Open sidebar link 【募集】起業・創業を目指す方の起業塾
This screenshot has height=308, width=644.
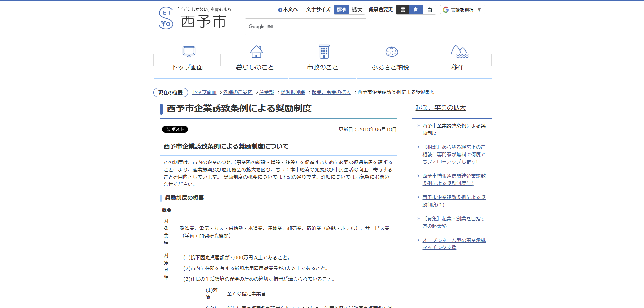coord(454,222)
